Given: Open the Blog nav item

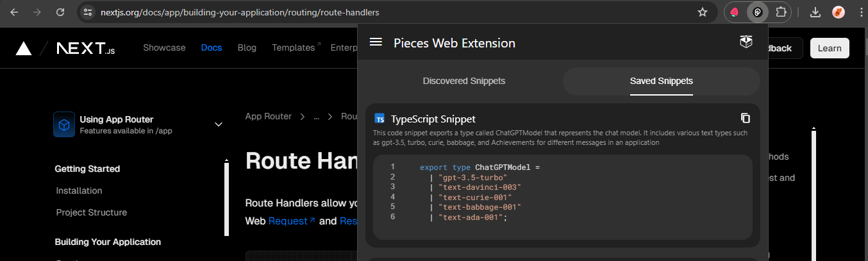Looking at the screenshot, I should (247, 48).
